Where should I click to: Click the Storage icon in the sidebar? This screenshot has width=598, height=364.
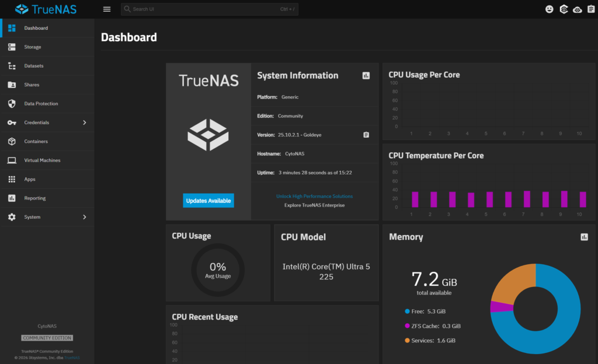(12, 47)
